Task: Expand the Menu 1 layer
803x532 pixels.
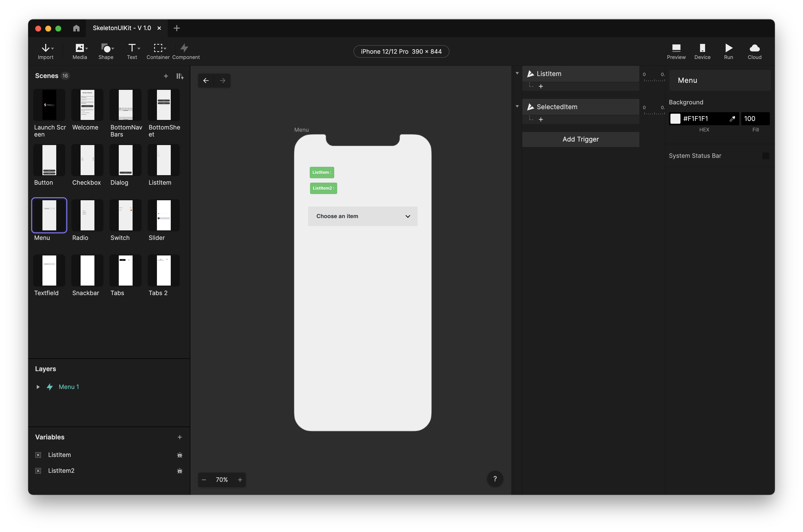Action: click(x=38, y=387)
